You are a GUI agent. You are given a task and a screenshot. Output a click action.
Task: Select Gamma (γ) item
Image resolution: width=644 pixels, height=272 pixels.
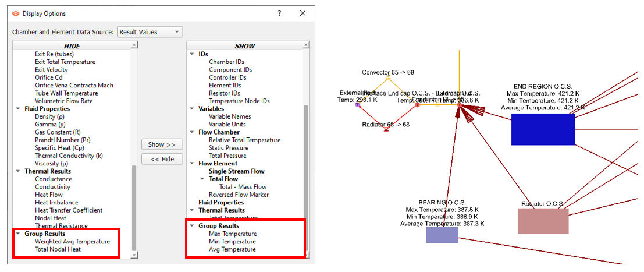(x=51, y=124)
